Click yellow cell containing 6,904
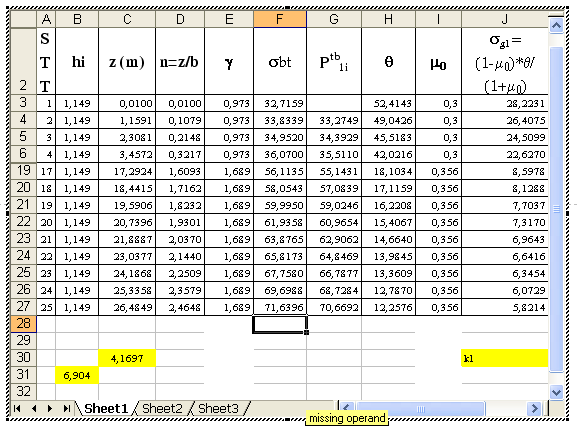This screenshot has height=427, width=577. (77, 375)
